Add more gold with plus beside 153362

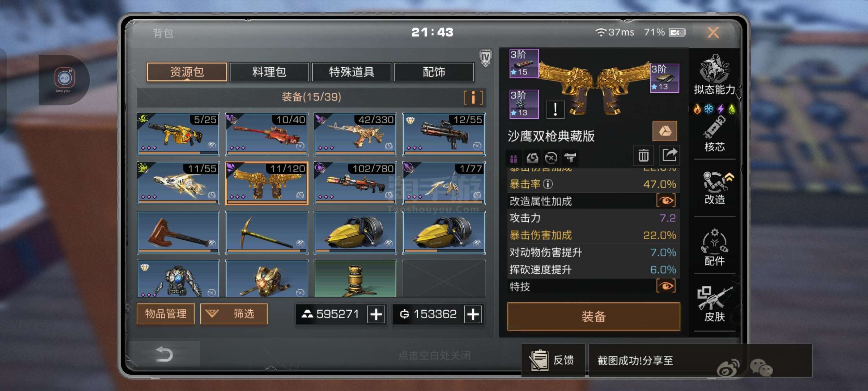[473, 314]
